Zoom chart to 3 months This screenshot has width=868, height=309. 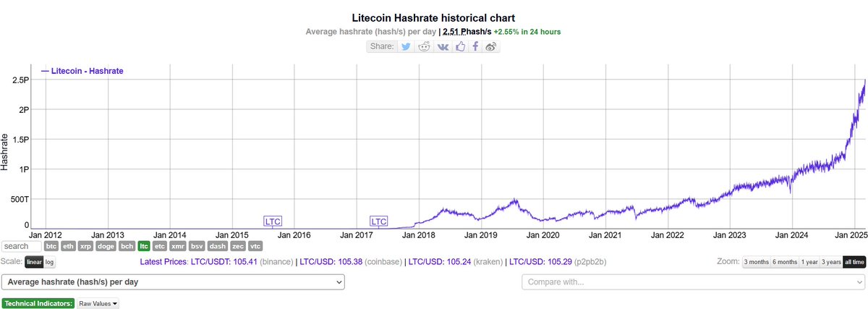(x=756, y=262)
